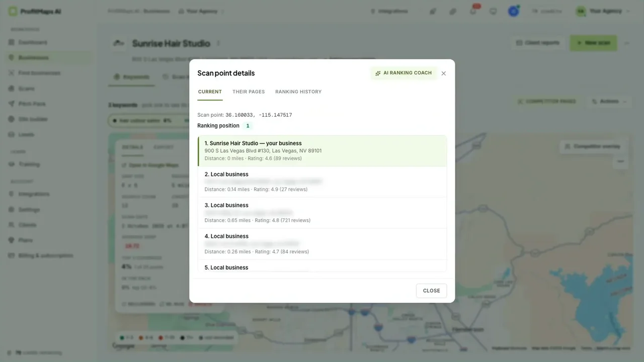Image resolution: width=644 pixels, height=362 pixels.
Task: Open the Actions dropdown
Action: pyautogui.click(x=609, y=102)
